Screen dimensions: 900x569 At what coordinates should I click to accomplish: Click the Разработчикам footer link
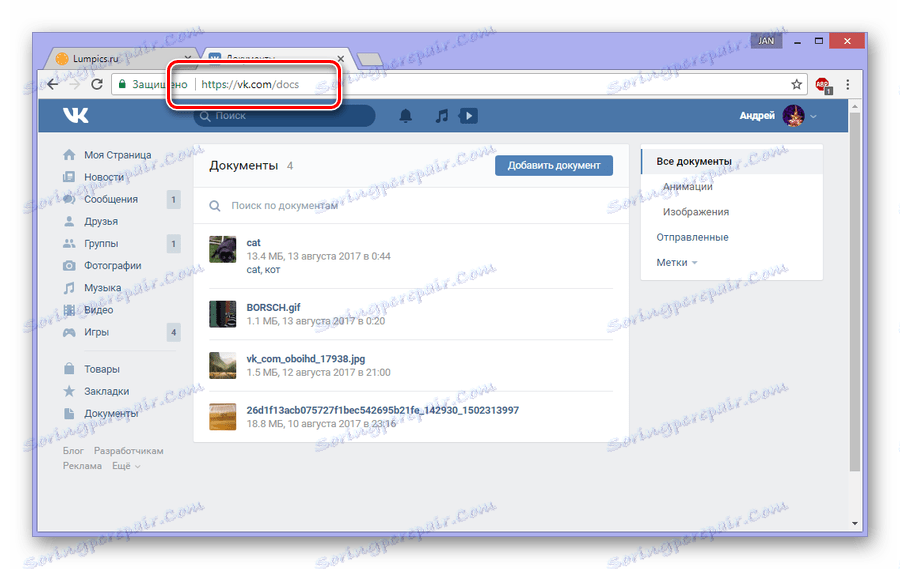[x=129, y=451]
